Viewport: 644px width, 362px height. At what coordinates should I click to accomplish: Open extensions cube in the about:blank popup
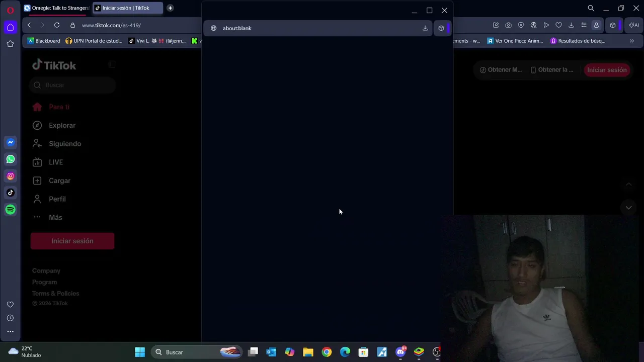coord(441,28)
